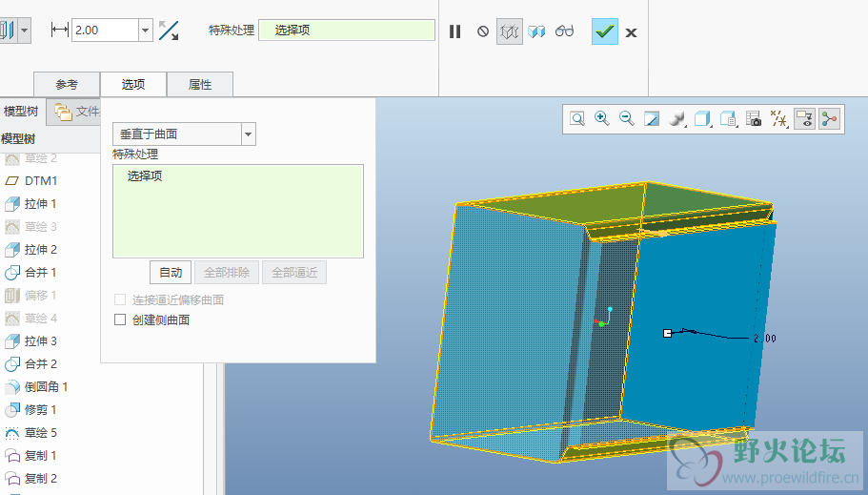This screenshot has width=868, height=495.
Task: Toggle the spin center icon
Action: coord(829,118)
